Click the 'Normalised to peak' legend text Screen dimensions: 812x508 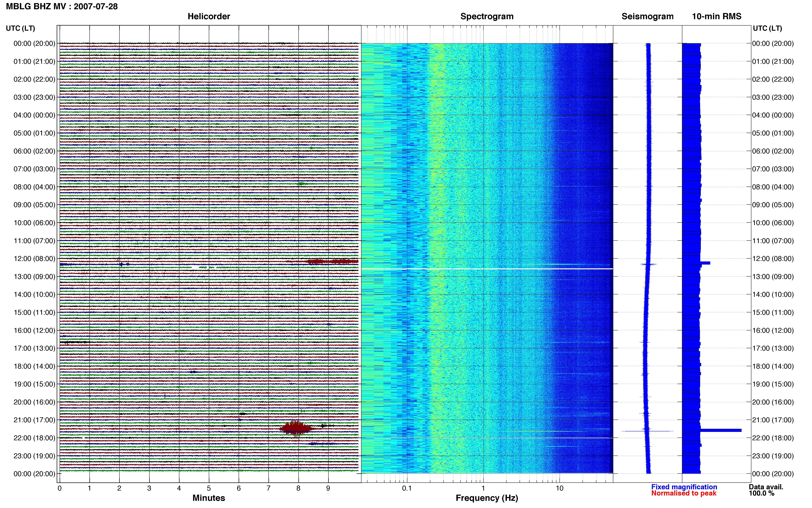click(x=684, y=493)
